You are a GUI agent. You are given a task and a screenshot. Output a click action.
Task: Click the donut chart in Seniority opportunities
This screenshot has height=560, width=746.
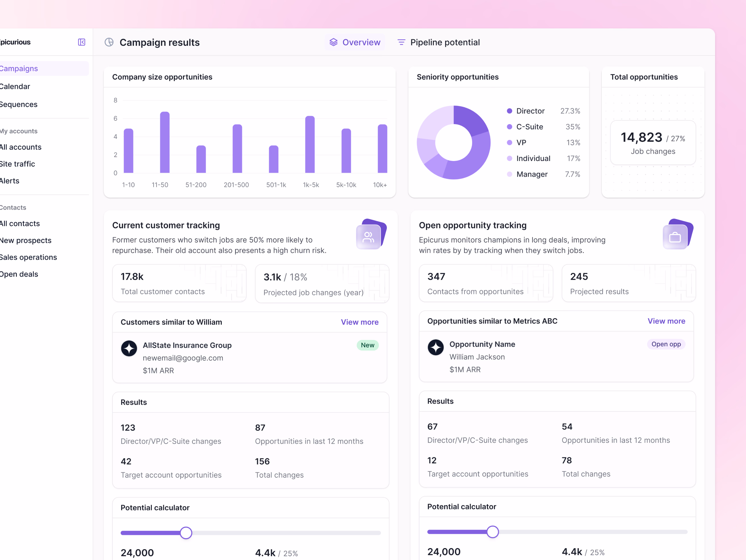tap(453, 143)
